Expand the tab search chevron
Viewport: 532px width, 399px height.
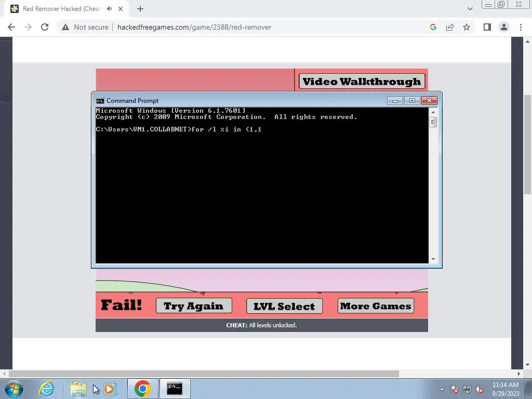(x=470, y=9)
